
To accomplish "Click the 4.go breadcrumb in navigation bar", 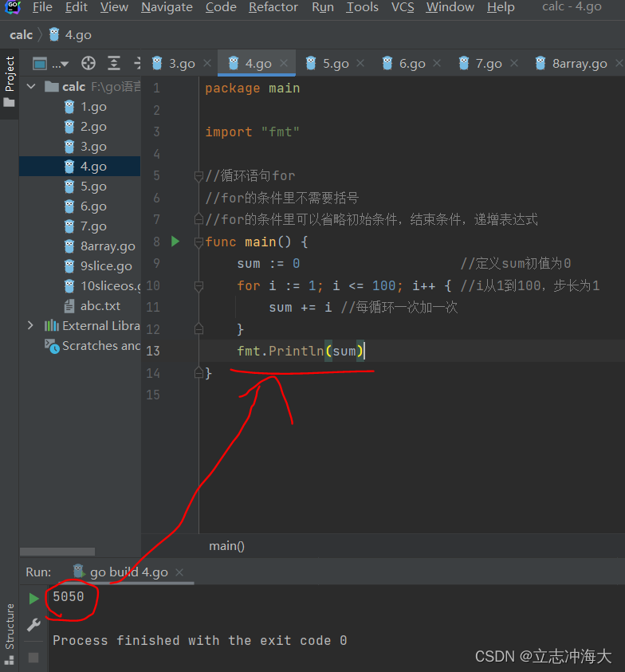I will coord(70,35).
